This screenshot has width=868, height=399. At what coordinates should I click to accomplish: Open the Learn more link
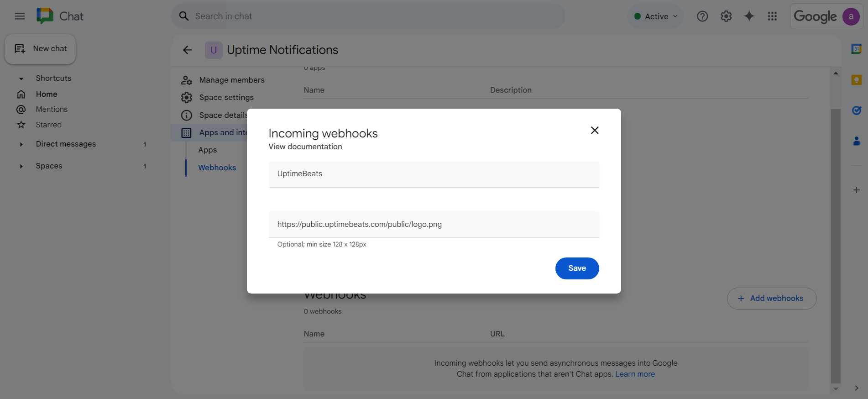point(635,374)
